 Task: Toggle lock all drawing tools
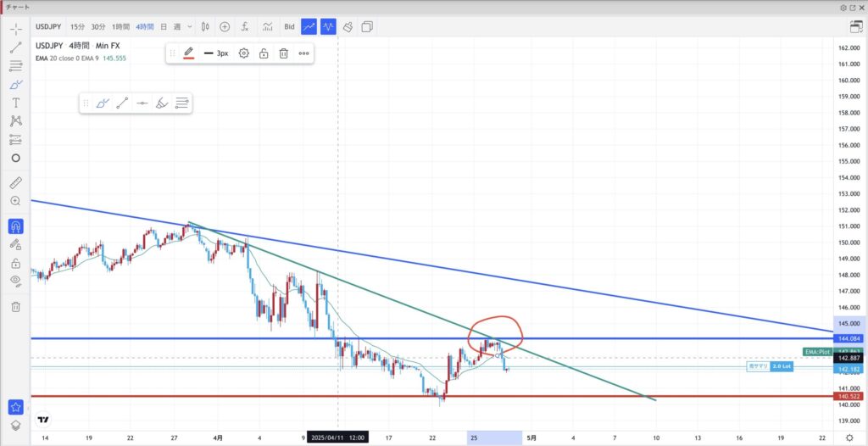click(15, 263)
